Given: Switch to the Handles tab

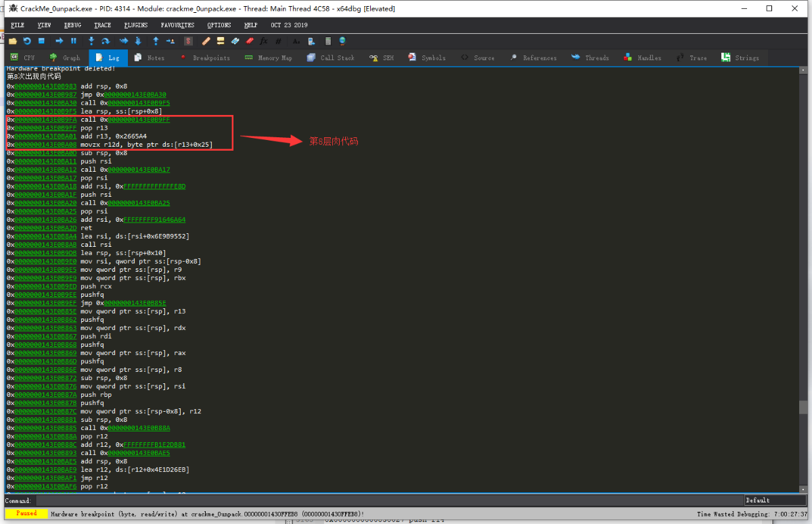Looking at the screenshot, I should pyautogui.click(x=643, y=58).
